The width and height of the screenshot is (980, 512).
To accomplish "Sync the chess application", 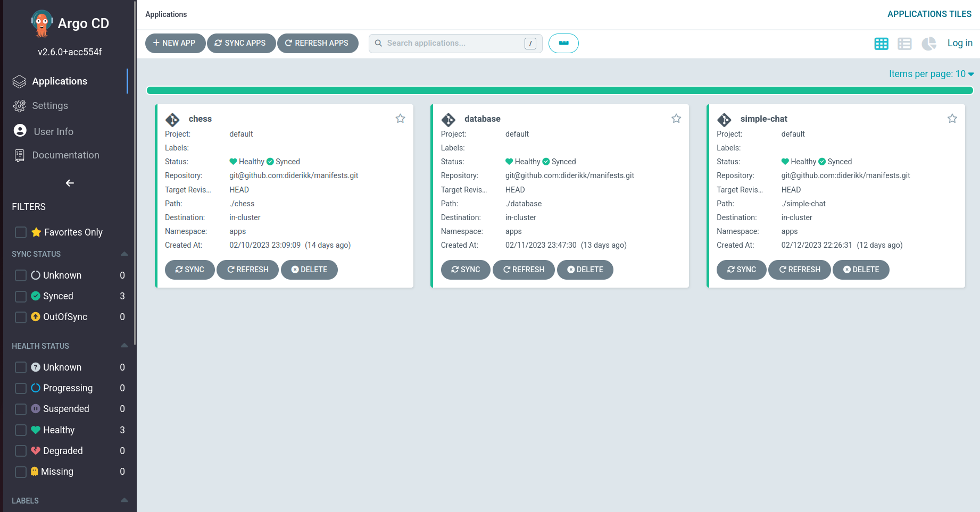I will 189,270.
